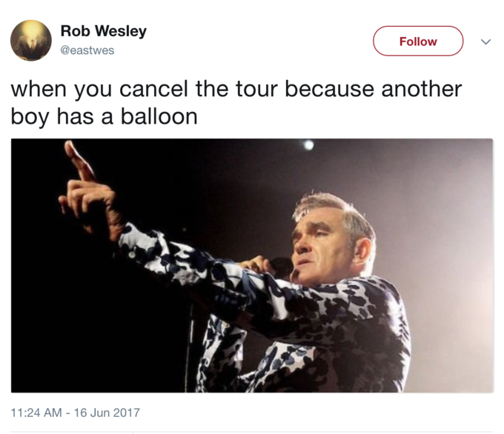Click the word "cancel" in the tweet

coord(153,89)
